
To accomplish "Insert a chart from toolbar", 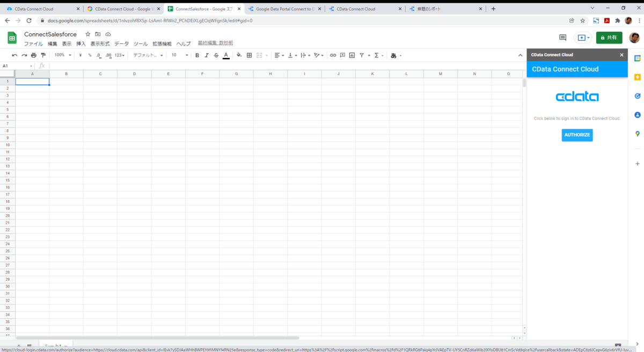I will click(352, 55).
